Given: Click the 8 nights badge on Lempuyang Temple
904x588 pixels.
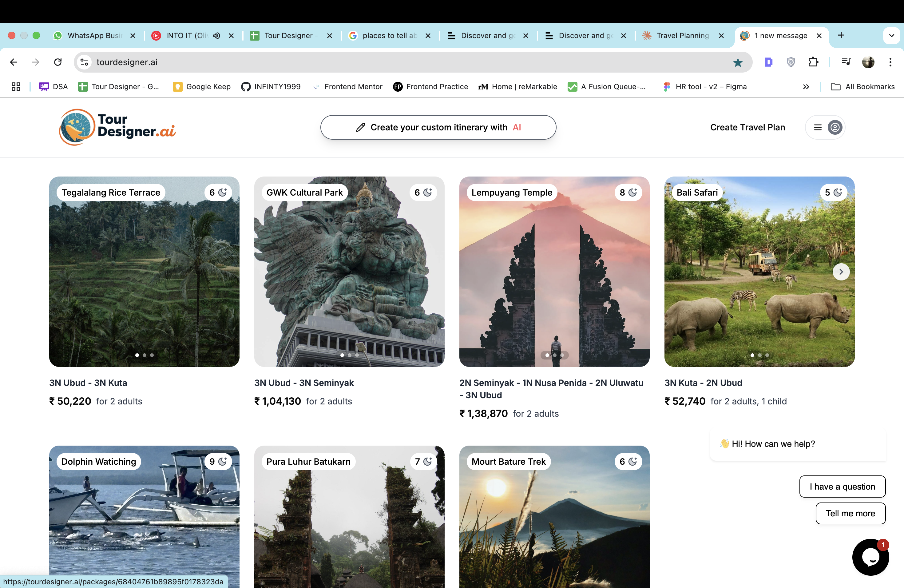Looking at the screenshot, I should pyautogui.click(x=628, y=193).
